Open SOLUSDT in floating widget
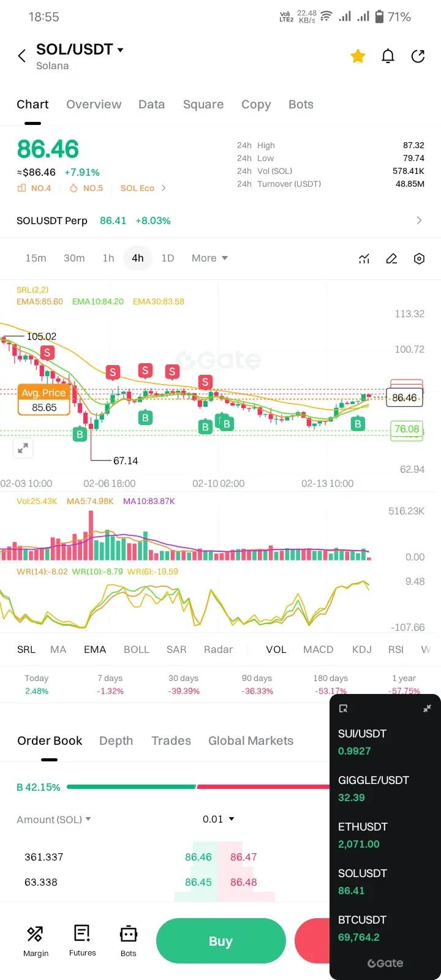The height and width of the screenshot is (980, 441). (384, 882)
